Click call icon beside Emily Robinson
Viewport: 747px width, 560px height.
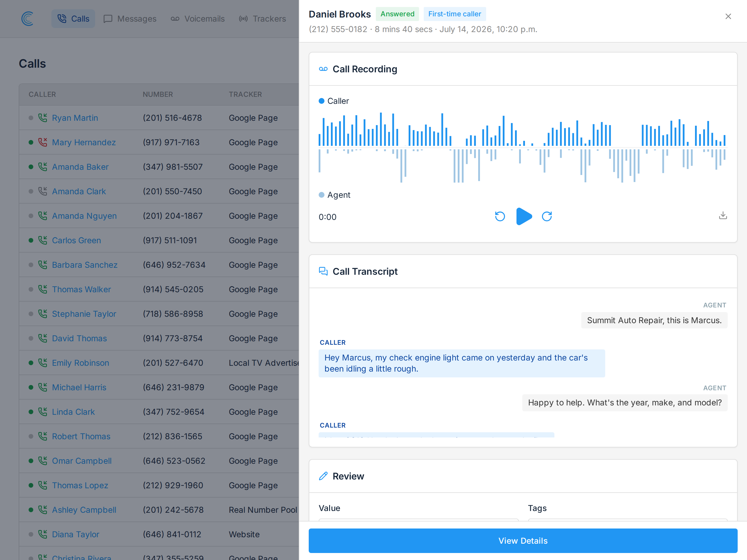pos(43,363)
